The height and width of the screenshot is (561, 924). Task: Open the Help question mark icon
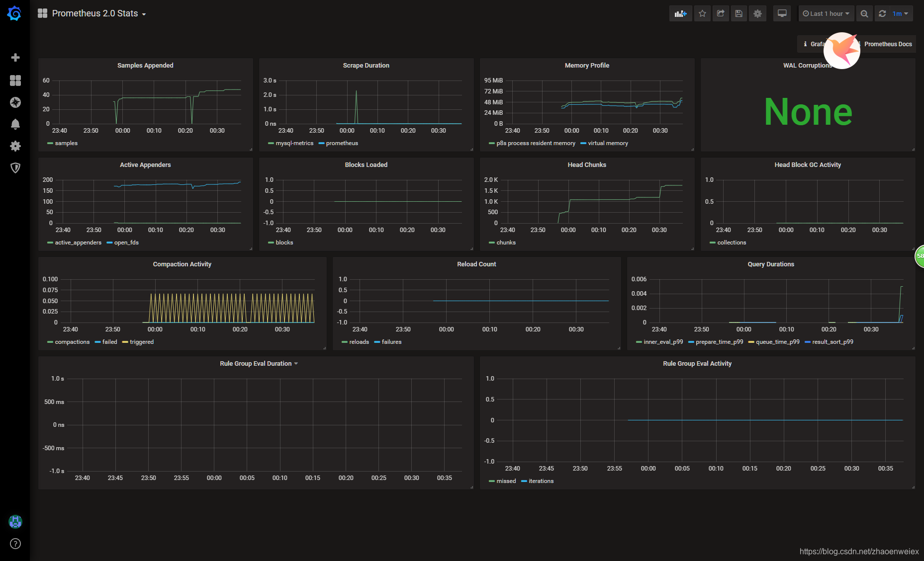tap(15, 544)
